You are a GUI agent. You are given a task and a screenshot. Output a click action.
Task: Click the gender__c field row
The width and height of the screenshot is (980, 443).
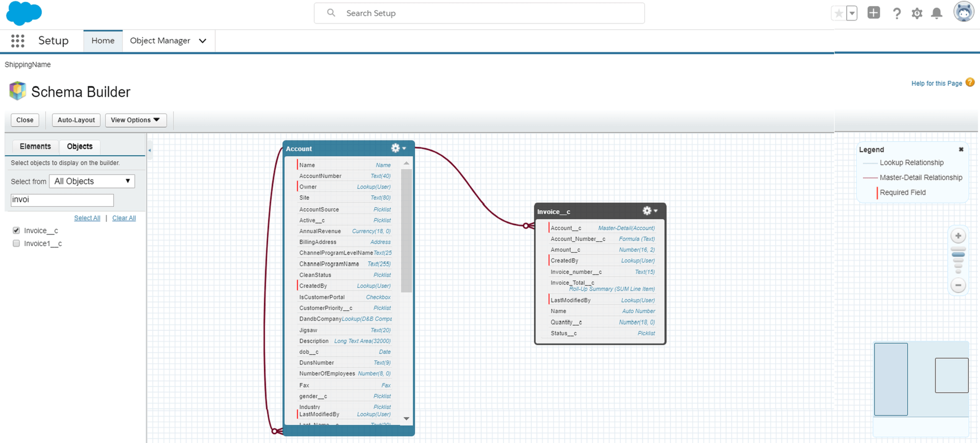345,396
